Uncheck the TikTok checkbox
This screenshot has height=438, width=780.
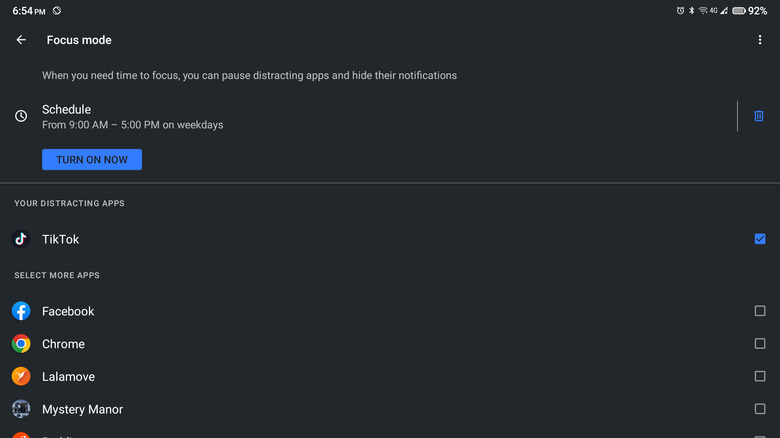click(760, 239)
